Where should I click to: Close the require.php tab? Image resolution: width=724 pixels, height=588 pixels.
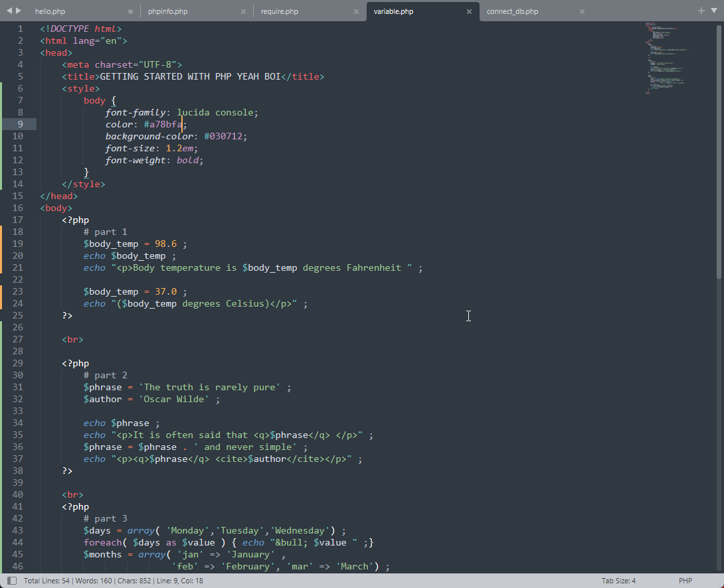(x=356, y=11)
